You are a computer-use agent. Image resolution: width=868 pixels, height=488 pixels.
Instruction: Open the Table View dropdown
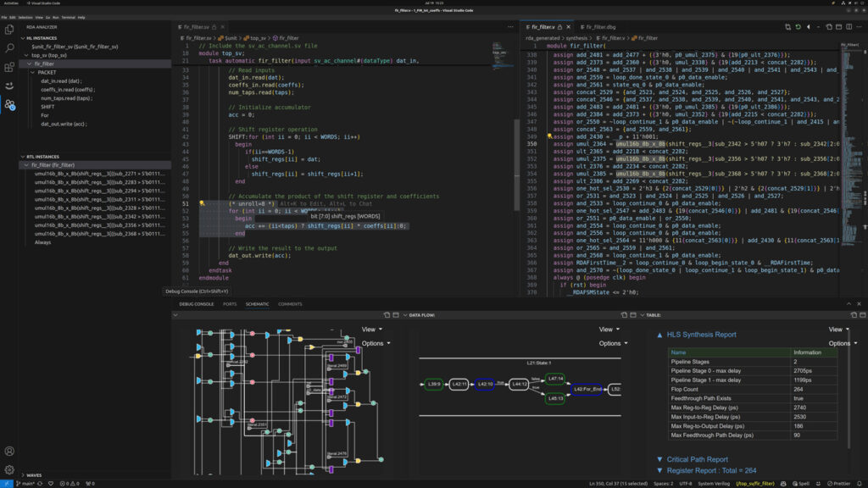point(838,330)
